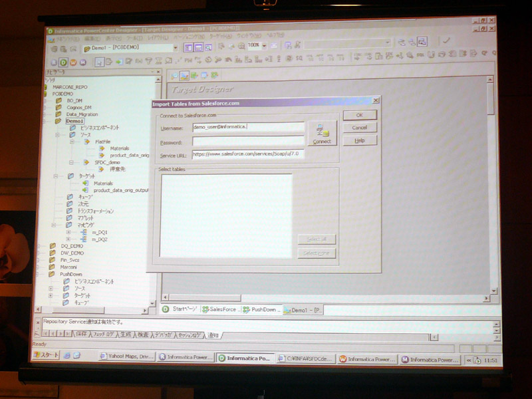The width and height of the screenshot is (532, 399).
Task: Click the green D Designer toolbar icon
Action: click(63, 63)
